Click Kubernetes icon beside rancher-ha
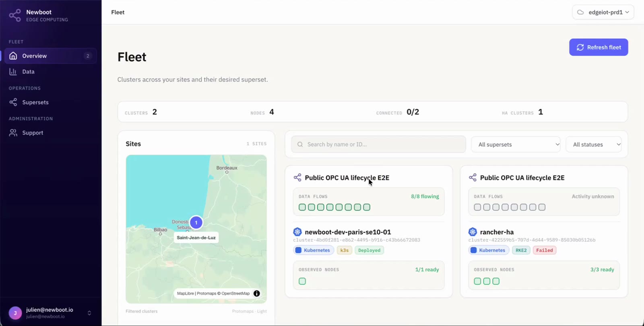Viewport: 644px width, 326px height. tap(473, 232)
